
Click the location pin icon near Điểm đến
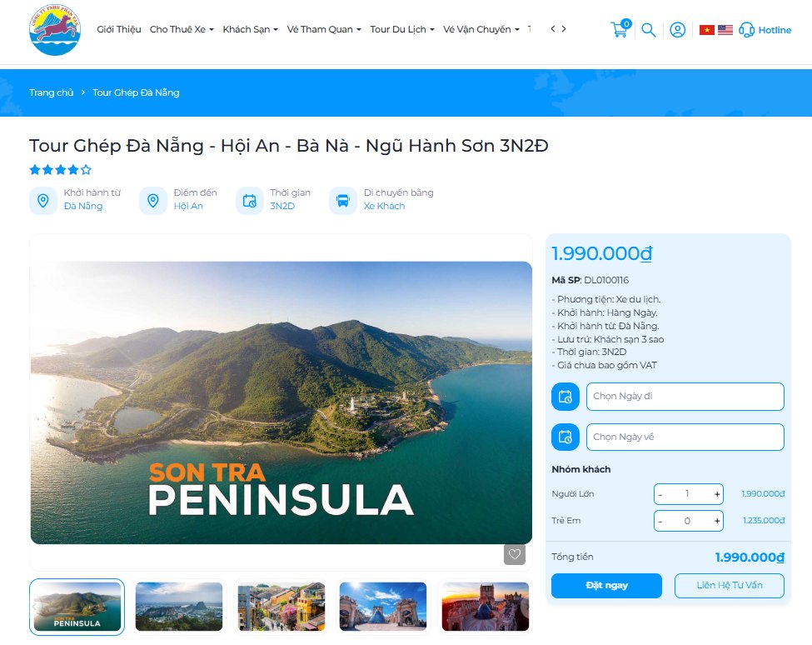point(152,200)
